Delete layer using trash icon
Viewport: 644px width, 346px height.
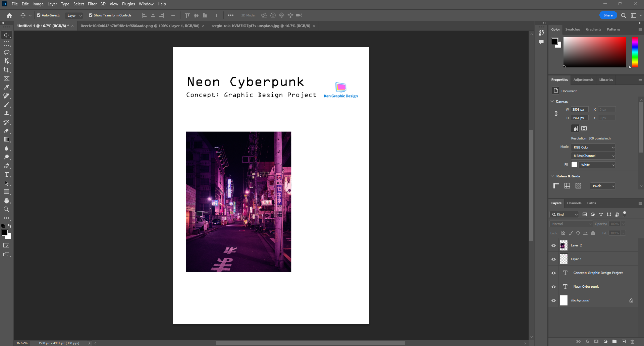click(x=632, y=342)
